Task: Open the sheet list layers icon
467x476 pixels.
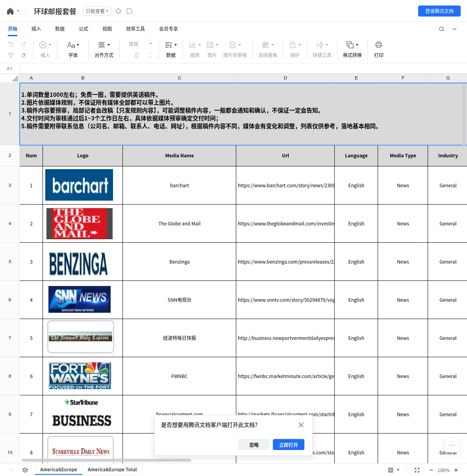Action: [x=25, y=470]
